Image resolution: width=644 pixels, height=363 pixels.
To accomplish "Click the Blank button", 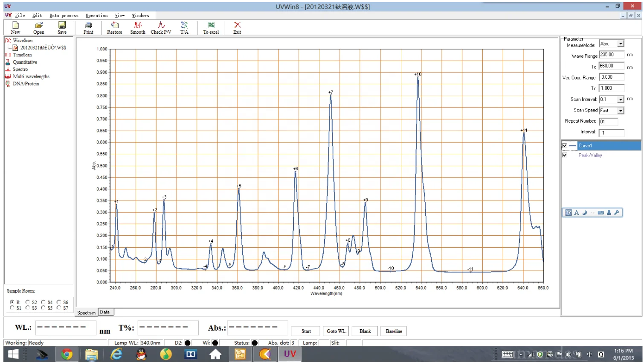I will [x=365, y=331].
